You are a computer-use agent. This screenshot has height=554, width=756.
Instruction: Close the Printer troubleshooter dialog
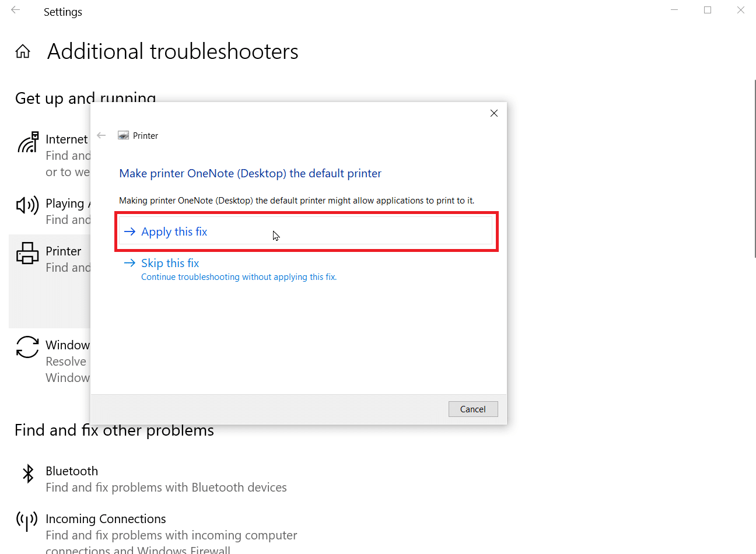point(494,113)
